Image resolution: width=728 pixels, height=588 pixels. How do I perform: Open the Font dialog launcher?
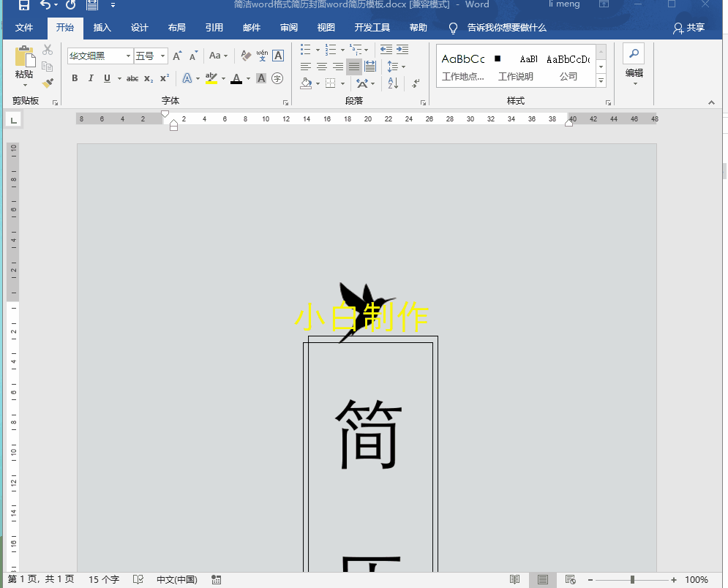(x=285, y=102)
